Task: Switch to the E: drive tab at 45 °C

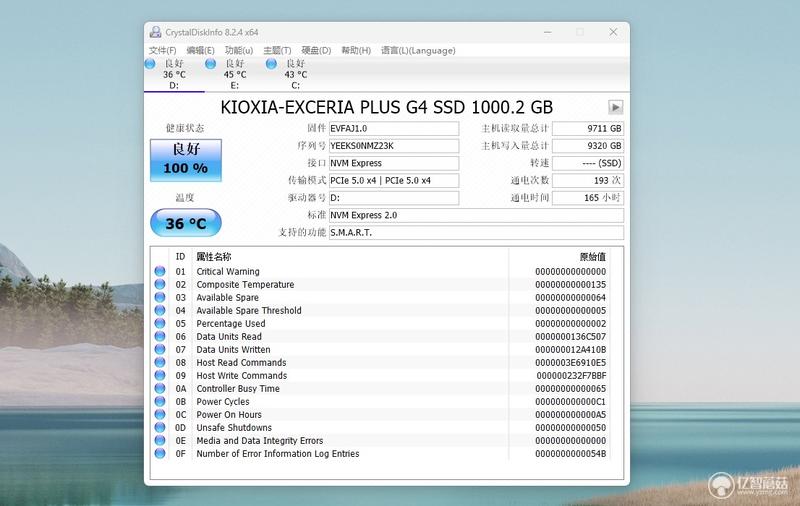Action: (x=235, y=74)
